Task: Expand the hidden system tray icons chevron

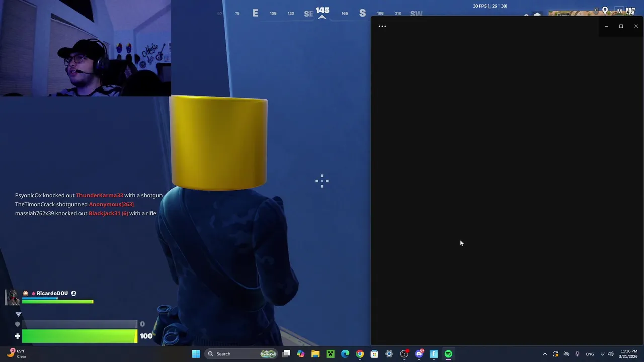Action: pyautogui.click(x=545, y=354)
